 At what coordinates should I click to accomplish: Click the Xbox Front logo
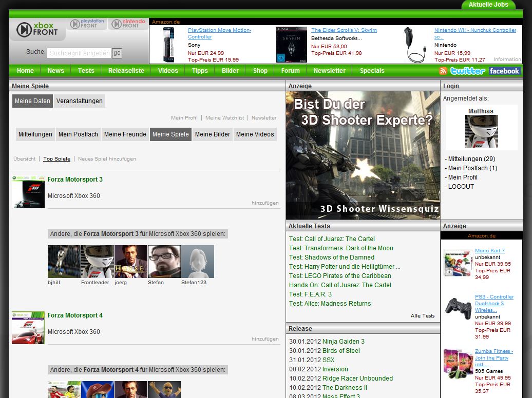(35, 29)
